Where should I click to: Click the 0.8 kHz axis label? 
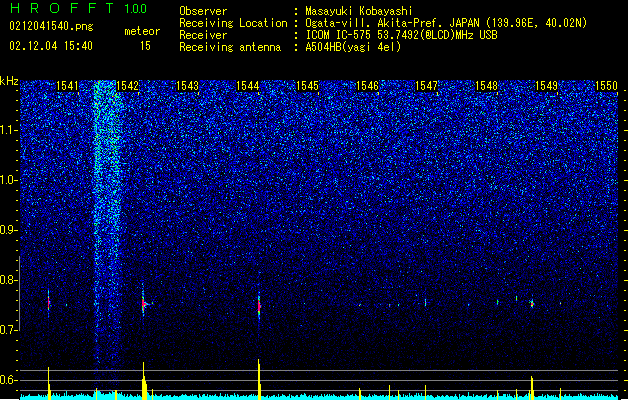9,280
